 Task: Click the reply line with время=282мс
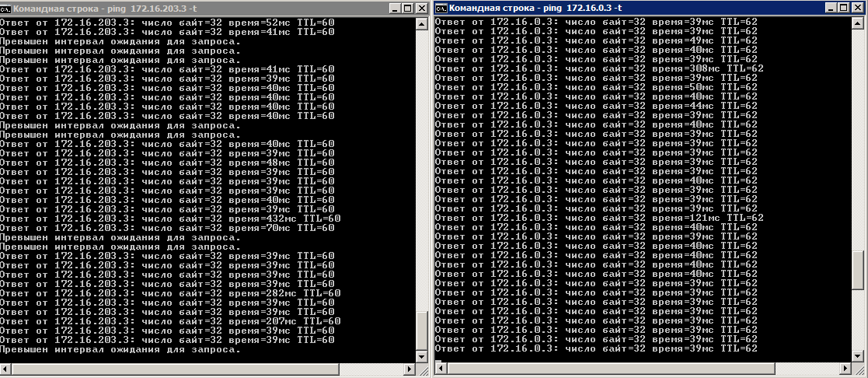click(x=170, y=293)
